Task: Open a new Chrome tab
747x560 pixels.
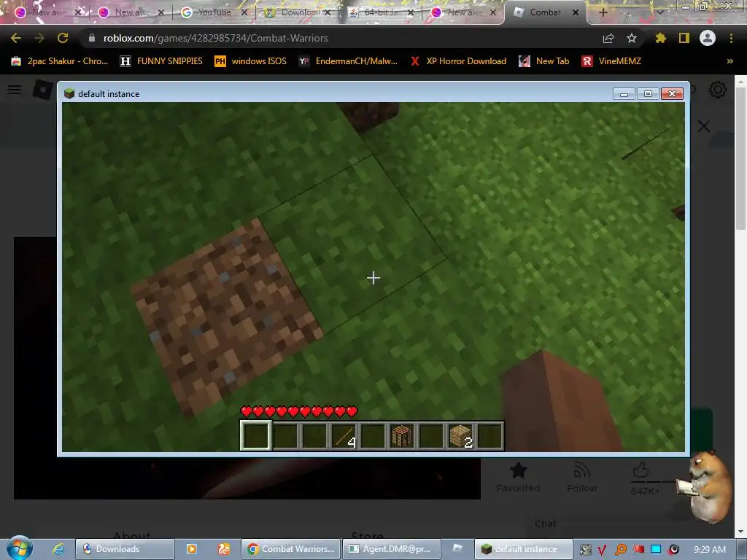Action: (603, 12)
